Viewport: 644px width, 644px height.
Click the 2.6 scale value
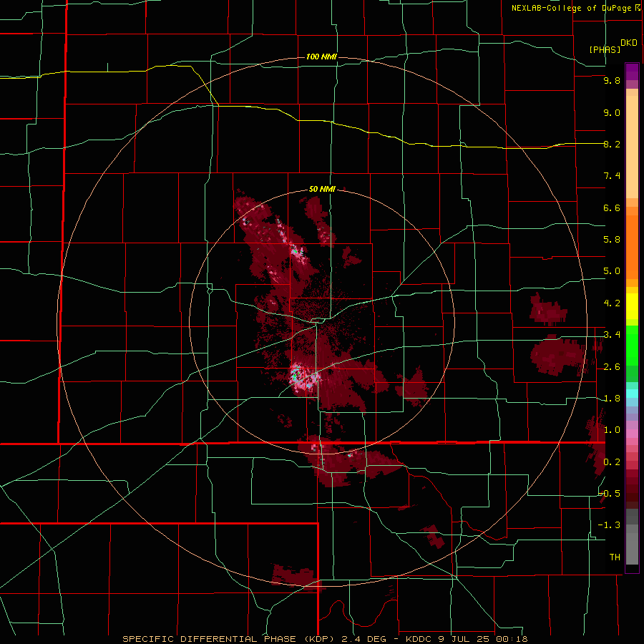tap(612, 367)
